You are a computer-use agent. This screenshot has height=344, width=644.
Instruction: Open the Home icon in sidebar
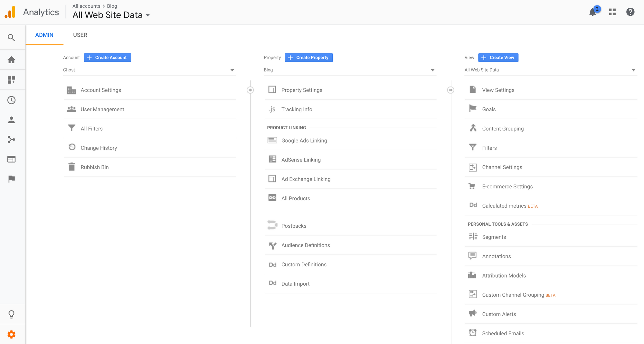(x=12, y=60)
